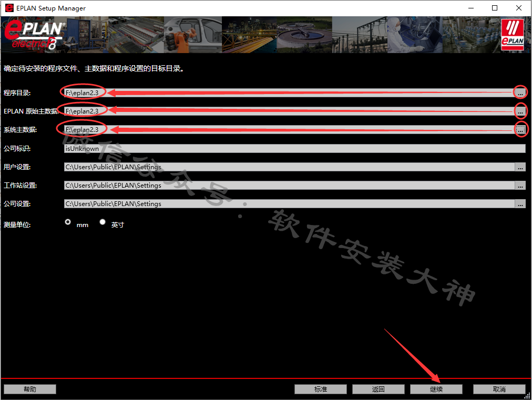Click the 返回 back button

pos(378,389)
